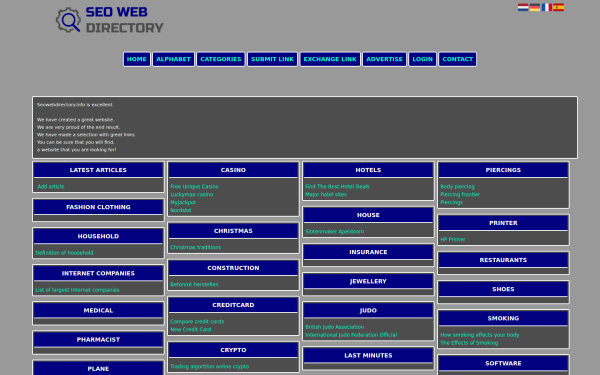The height and width of the screenshot is (375, 600).
Task: Visit the Betonrot herstellen link
Action: [x=194, y=285]
